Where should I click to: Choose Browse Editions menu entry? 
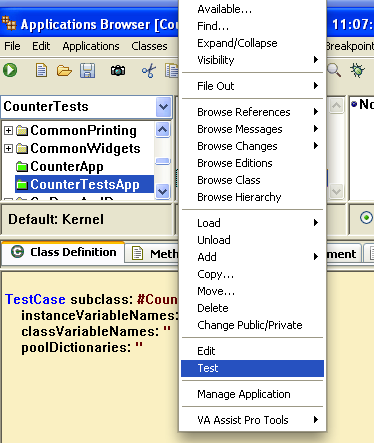(x=252, y=163)
